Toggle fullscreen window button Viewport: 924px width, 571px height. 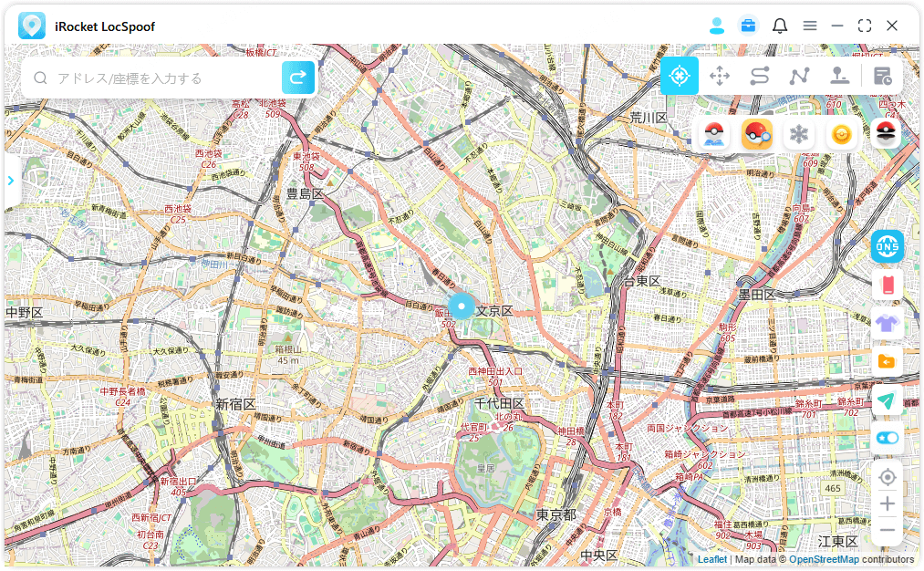865,26
